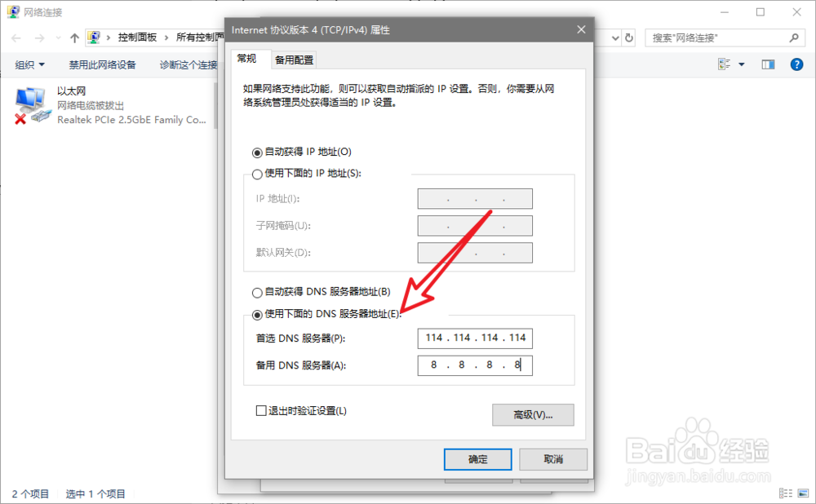
Task: Click the back arrow in Network Connections
Action: click(16, 38)
